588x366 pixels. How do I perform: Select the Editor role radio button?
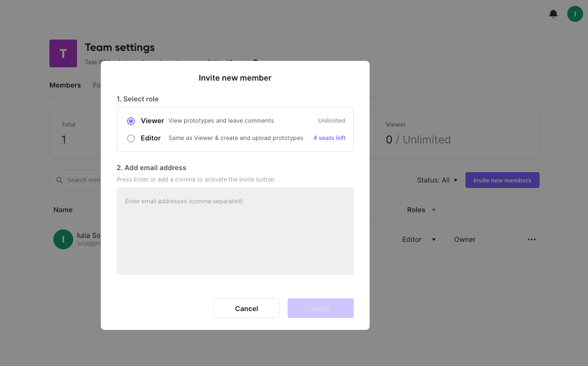(131, 138)
